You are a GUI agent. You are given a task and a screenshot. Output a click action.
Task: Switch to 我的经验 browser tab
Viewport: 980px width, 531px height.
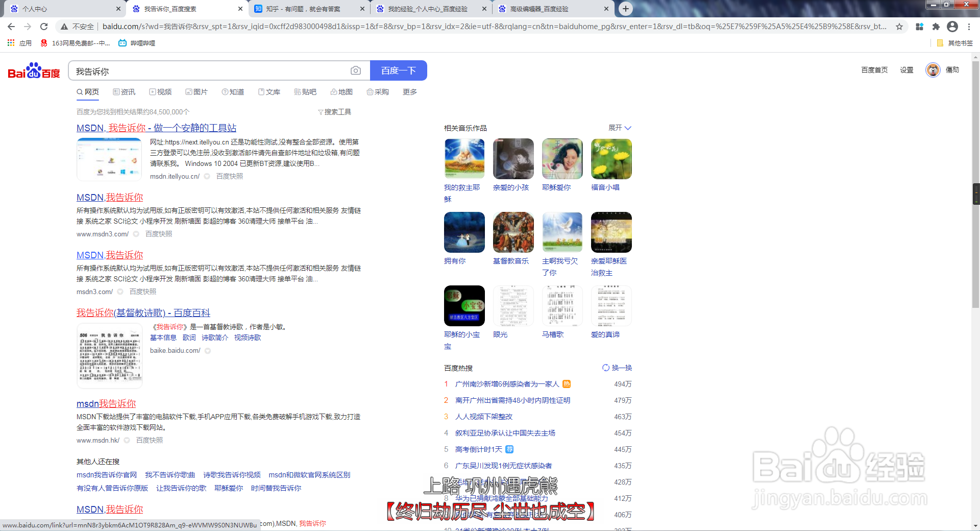(x=431, y=9)
